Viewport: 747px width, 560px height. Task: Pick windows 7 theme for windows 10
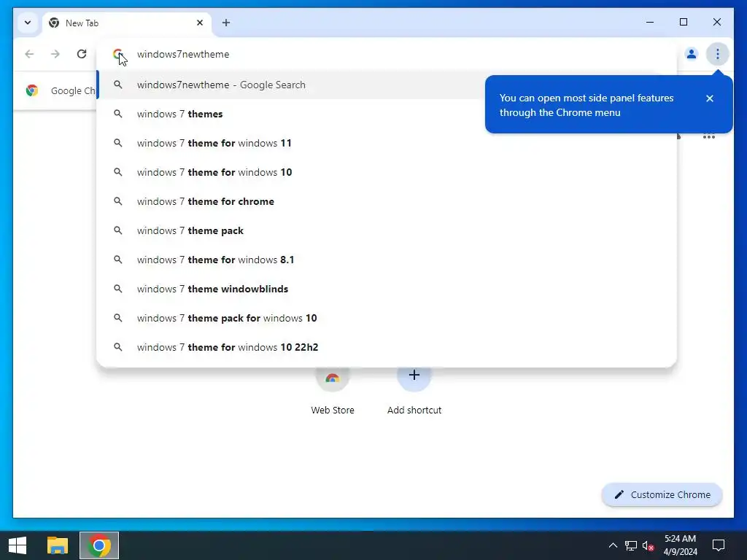(x=387, y=172)
